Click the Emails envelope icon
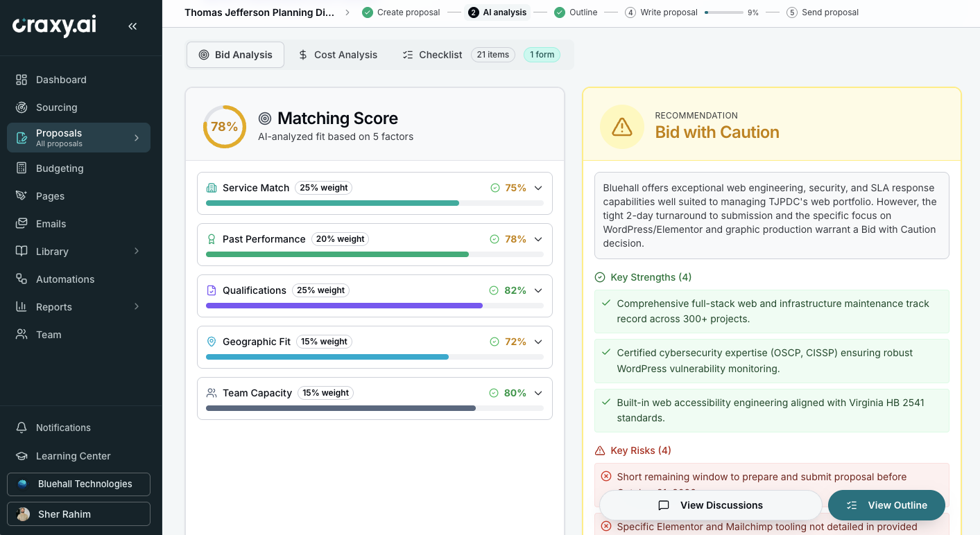 [22, 223]
